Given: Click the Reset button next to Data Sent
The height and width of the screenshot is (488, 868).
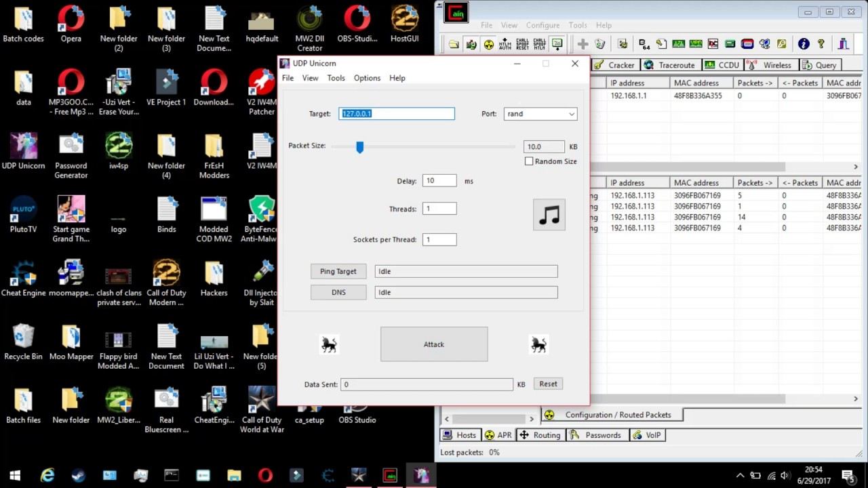Looking at the screenshot, I should pyautogui.click(x=548, y=384).
